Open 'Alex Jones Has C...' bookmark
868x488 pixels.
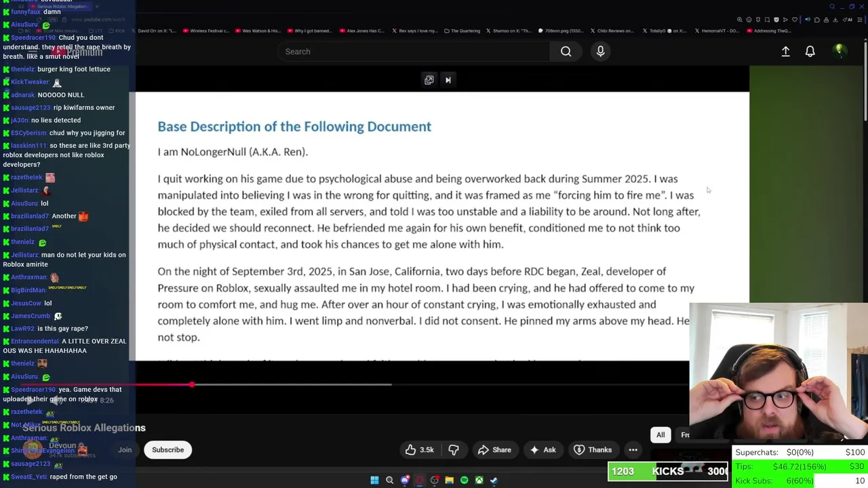(361, 30)
